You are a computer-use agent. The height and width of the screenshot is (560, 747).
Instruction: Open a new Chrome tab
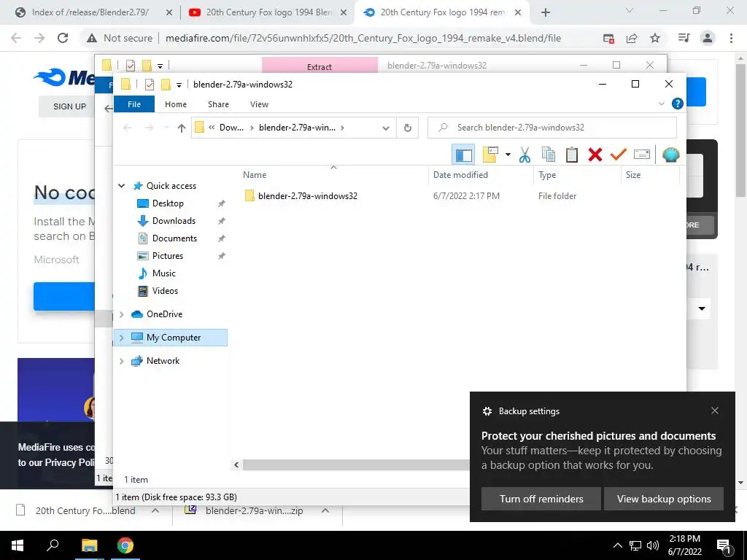(546, 13)
